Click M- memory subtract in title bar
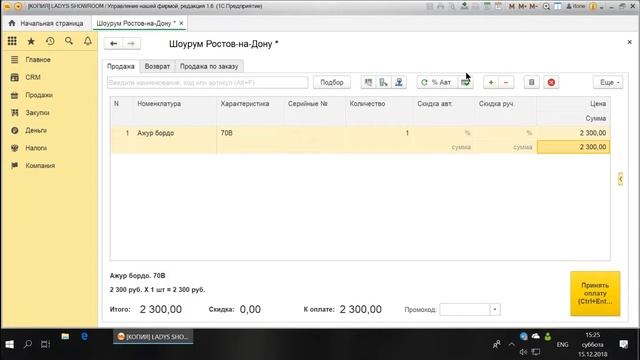Viewport: 640px width, 360px height. coord(533,6)
